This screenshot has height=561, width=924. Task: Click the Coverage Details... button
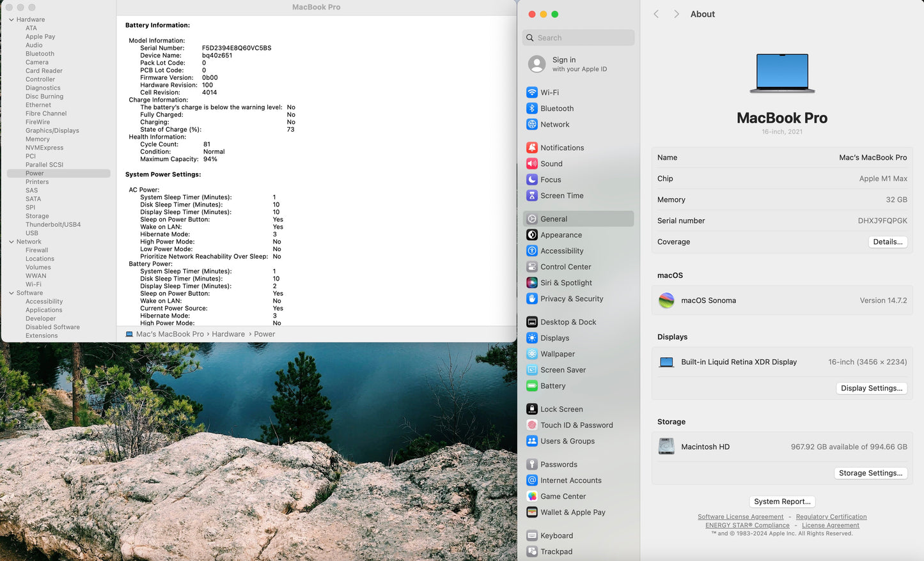click(x=888, y=242)
